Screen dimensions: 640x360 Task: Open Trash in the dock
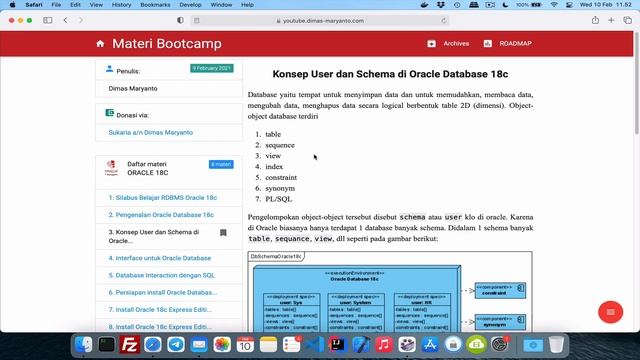tap(556, 345)
